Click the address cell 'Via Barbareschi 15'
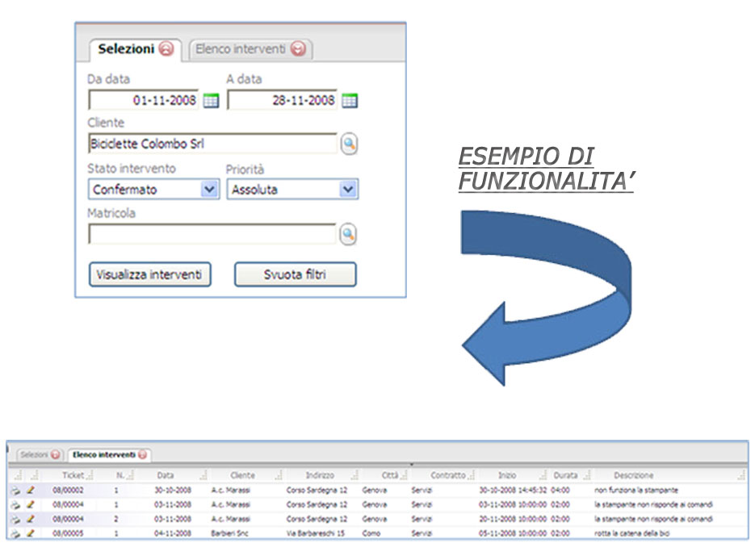Image resolution: width=755 pixels, height=560 pixels. pyautogui.click(x=316, y=533)
